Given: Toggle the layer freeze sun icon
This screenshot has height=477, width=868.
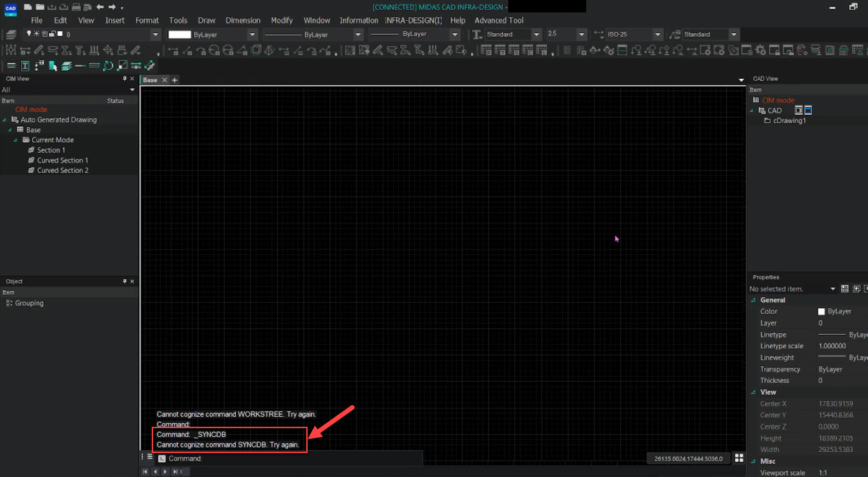Looking at the screenshot, I should pyautogui.click(x=36, y=34).
